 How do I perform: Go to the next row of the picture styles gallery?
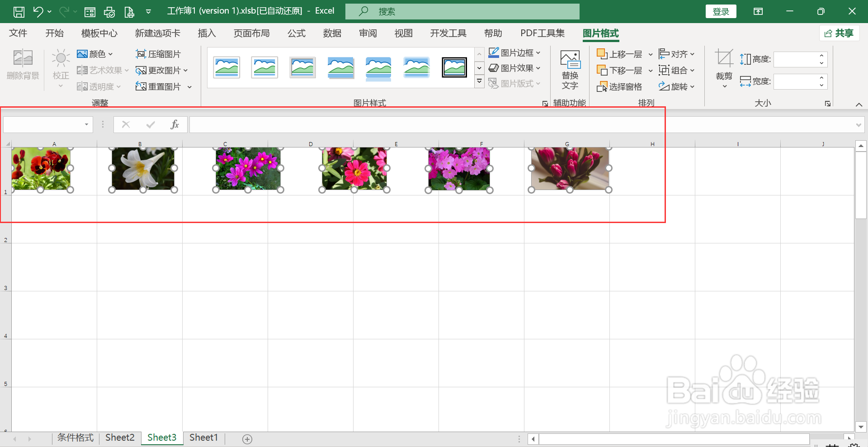tap(480, 68)
